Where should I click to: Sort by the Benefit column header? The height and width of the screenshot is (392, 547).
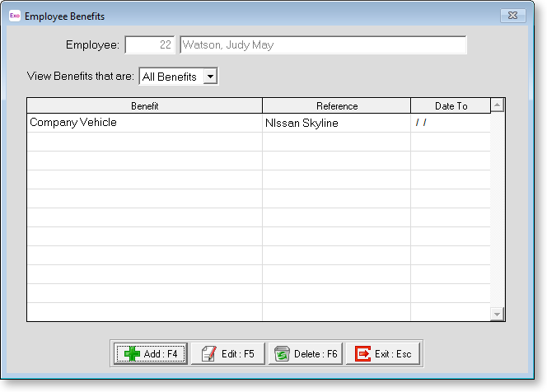click(x=144, y=105)
